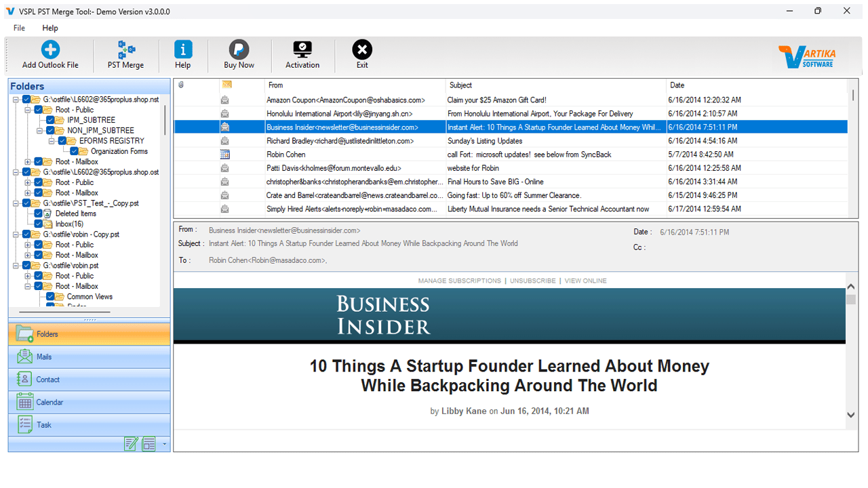The height and width of the screenshot is (488, 868).
Task: Open the VIEW ONLINE link
Action: tap(585, 281)
